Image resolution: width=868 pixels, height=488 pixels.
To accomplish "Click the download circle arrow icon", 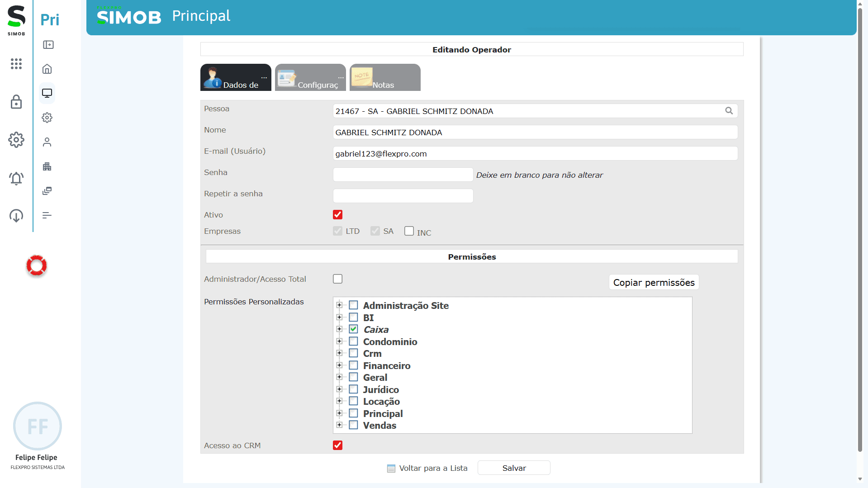I will tap(16, 216).
